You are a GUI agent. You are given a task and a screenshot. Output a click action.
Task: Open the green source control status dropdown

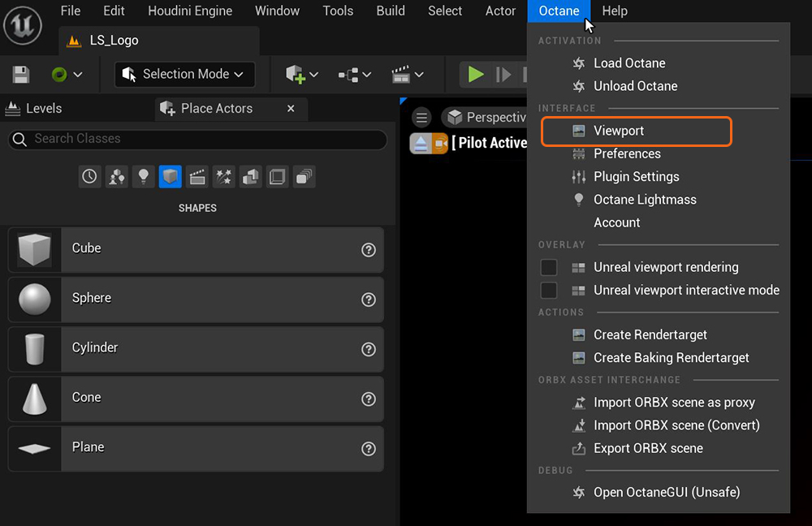pyautogui.click(x=67, y=75)
